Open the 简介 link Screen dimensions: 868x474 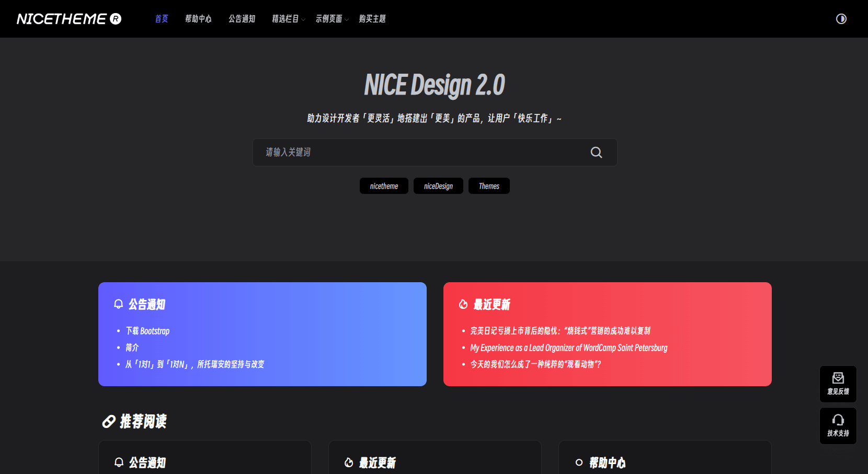(132, 348)
